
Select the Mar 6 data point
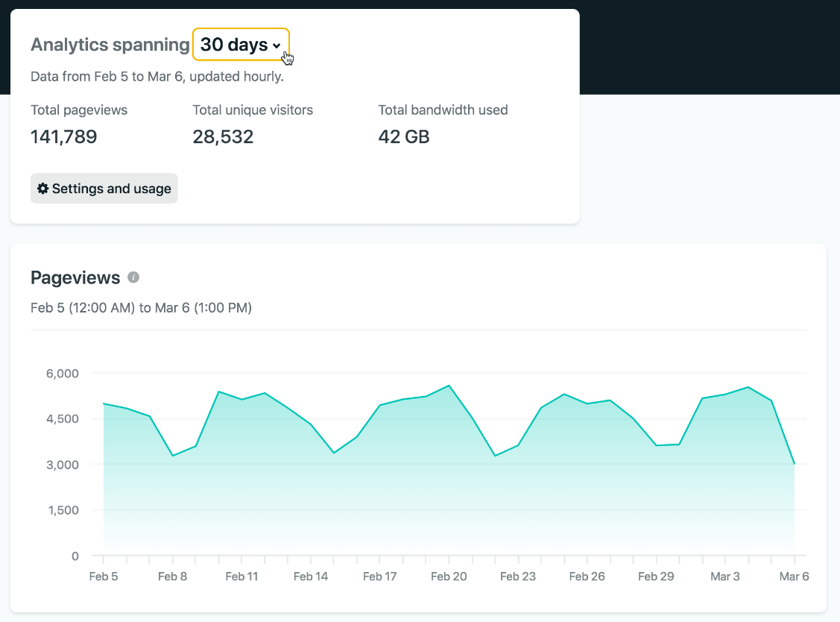(795, 464)
